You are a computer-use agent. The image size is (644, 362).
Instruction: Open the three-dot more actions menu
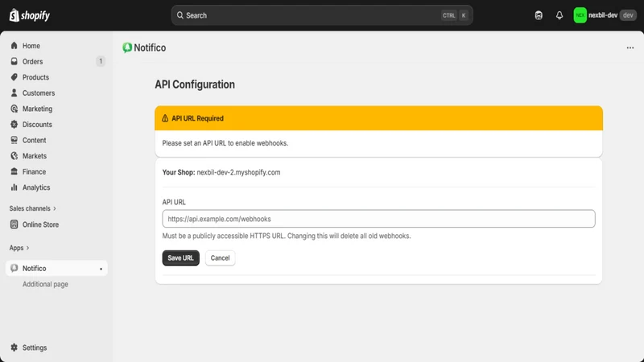coord(630,48)
